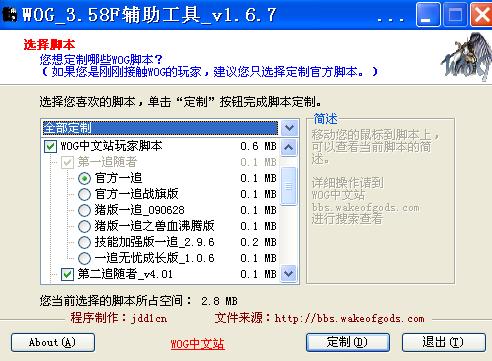The width and height of the screenshot is (492, 361).
Task: Click the About (A) button
Action: click(53, 342)
